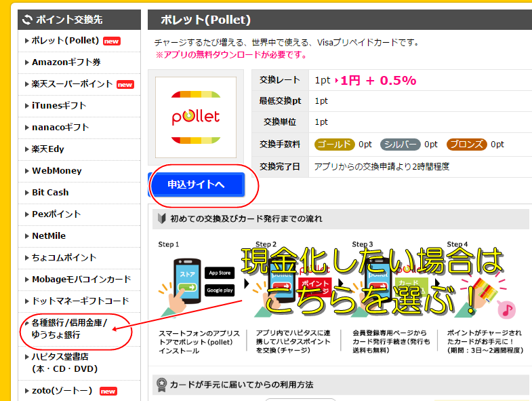Click the Step 1 install description text
Screen dimensions: 532x401
[199, 342]
